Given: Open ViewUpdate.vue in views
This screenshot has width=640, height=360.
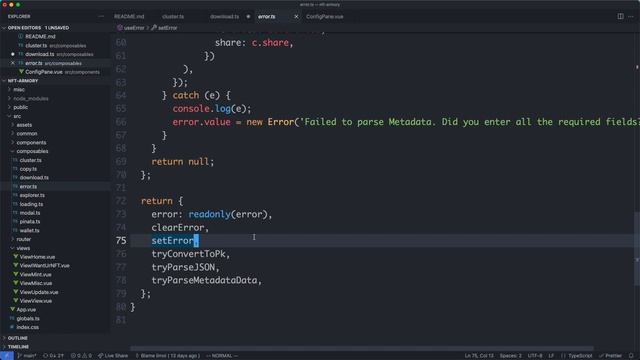Looking at the screenshot, I should click(x=39, y=292).
